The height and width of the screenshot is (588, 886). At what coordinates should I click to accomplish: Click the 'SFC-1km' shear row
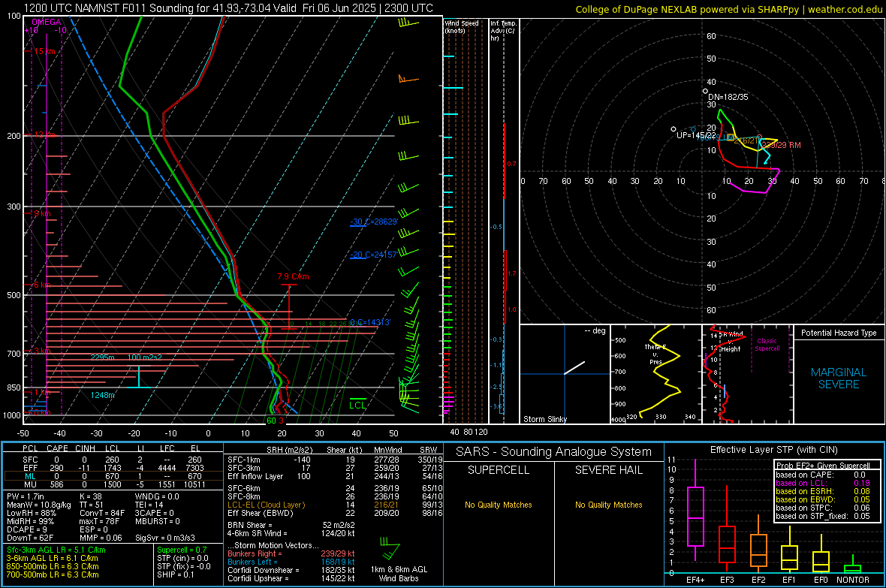(x=335, y=460)
